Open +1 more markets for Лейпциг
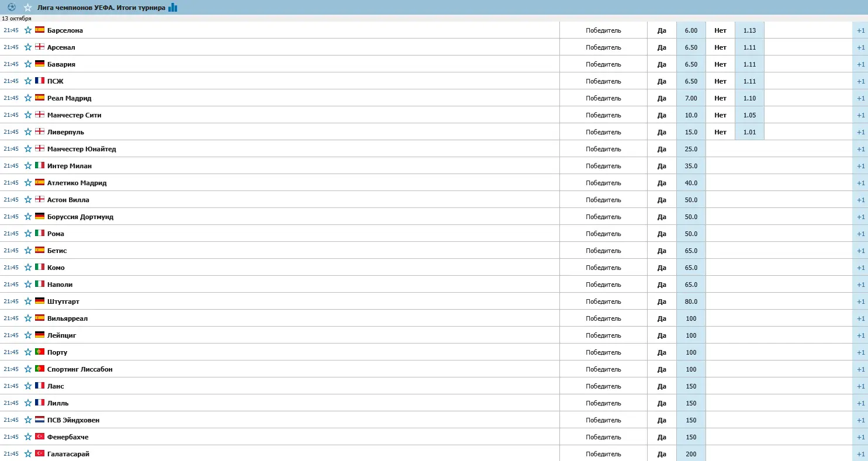The image size is (868, 461). (860, 335)
